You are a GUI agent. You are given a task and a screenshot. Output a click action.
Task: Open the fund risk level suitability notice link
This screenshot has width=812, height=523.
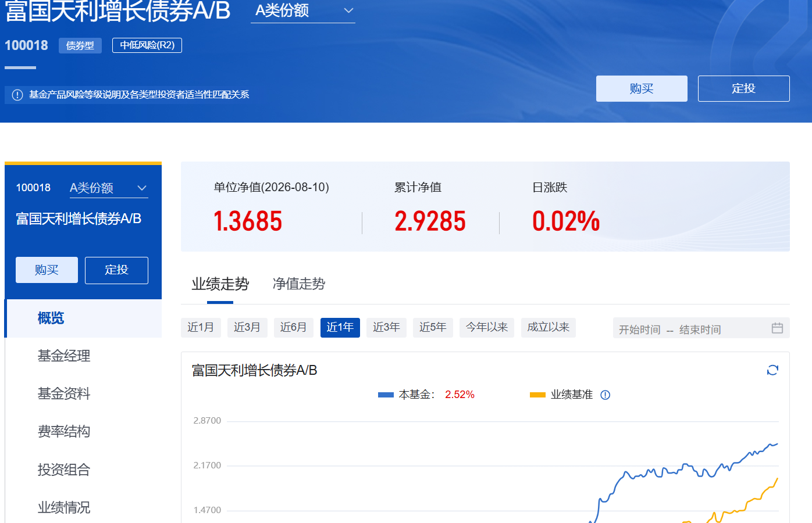(139, 95)
